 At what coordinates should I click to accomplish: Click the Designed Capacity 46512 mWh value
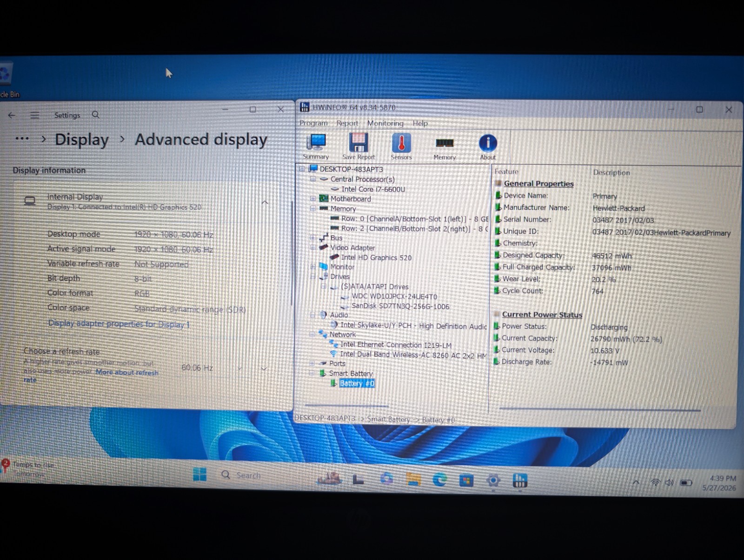click(x=612, y=256)
